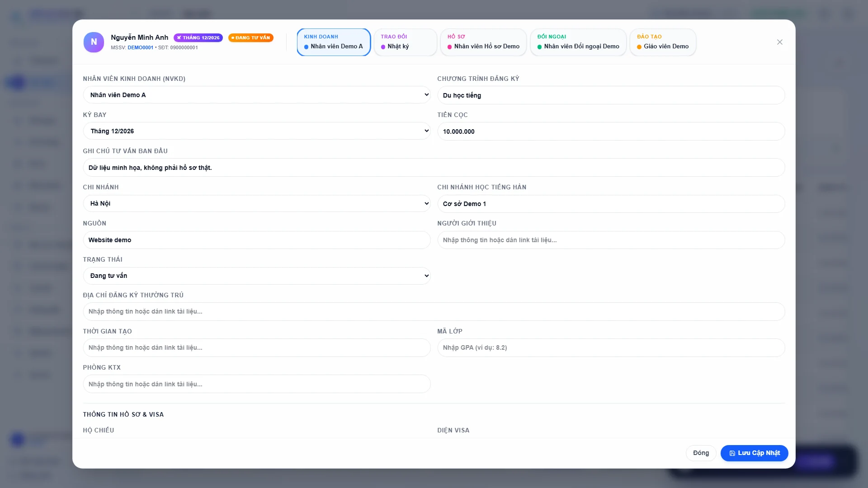The height and width of the screenshot is (488, 868).
Task: Click the Đang tư vấn orange badge
Action: click(x=250, y=38)
